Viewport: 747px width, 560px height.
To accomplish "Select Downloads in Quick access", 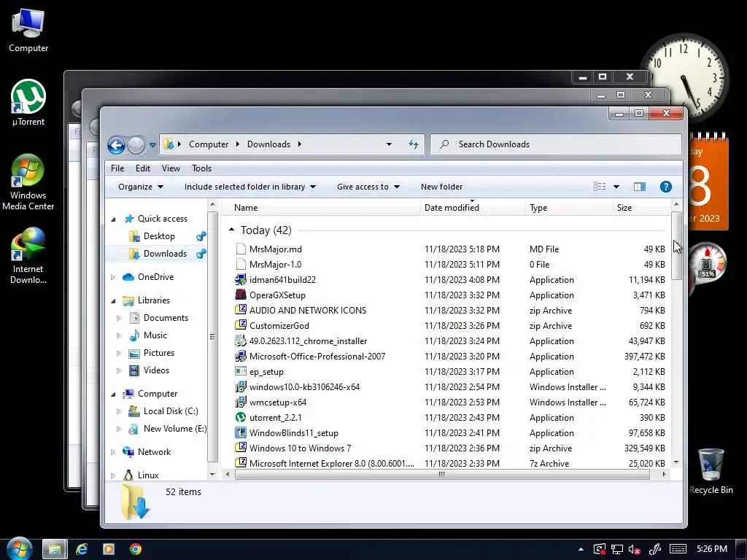I will coord(165,253).
